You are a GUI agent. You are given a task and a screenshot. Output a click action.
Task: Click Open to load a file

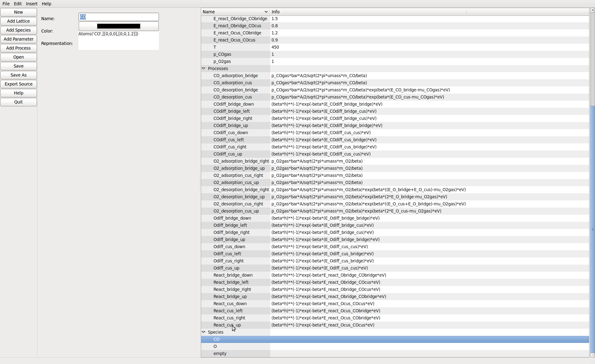coord(18,56)
